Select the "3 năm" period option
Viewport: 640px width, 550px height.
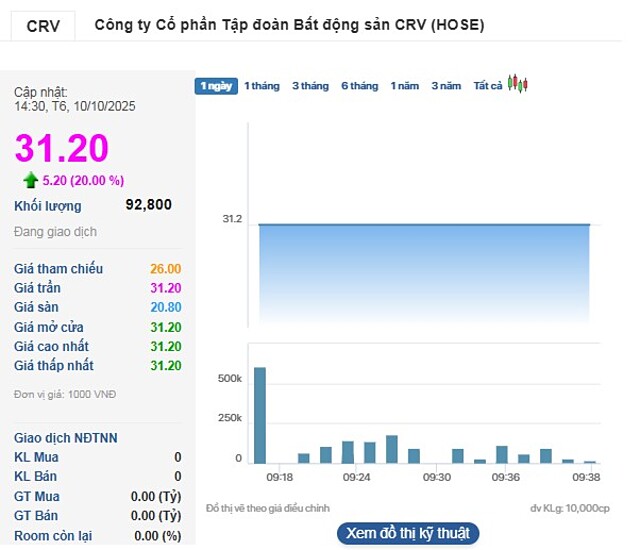coord(446,86)
